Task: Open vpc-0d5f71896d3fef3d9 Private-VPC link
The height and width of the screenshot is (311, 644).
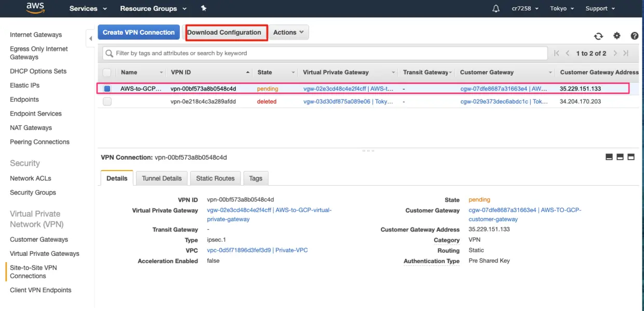Action: click(257, 250)
